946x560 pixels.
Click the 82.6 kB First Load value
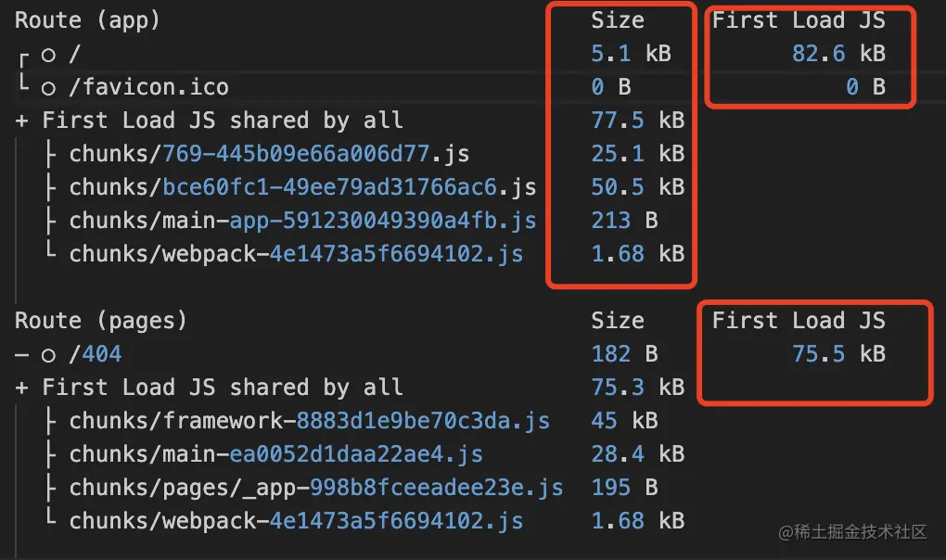pyautogui.click(x=838, y=54)
